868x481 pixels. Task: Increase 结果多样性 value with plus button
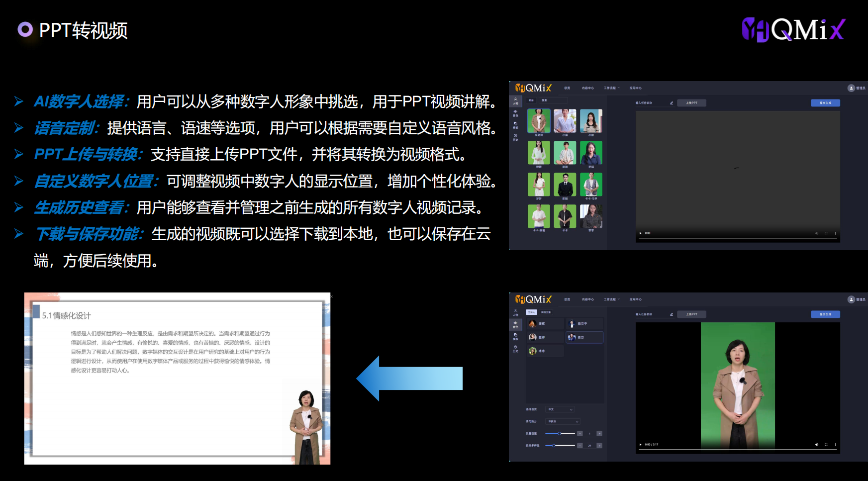(599, 446)
